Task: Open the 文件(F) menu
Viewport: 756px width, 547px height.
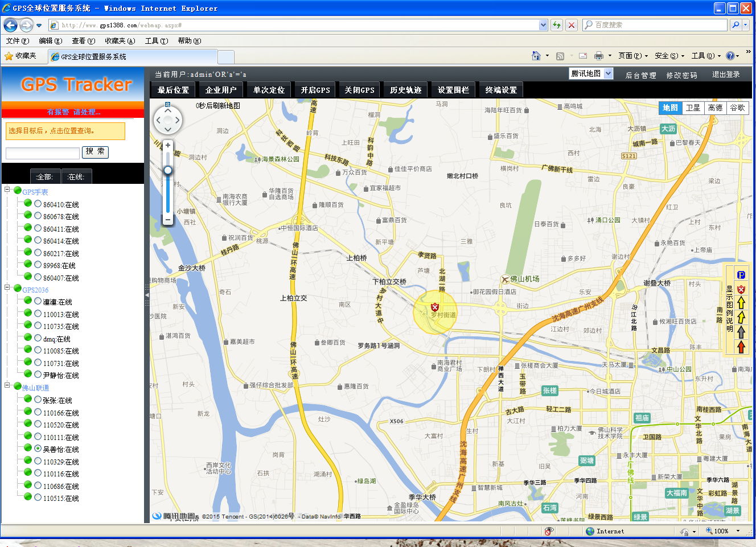Action: [x=17, y=41]
